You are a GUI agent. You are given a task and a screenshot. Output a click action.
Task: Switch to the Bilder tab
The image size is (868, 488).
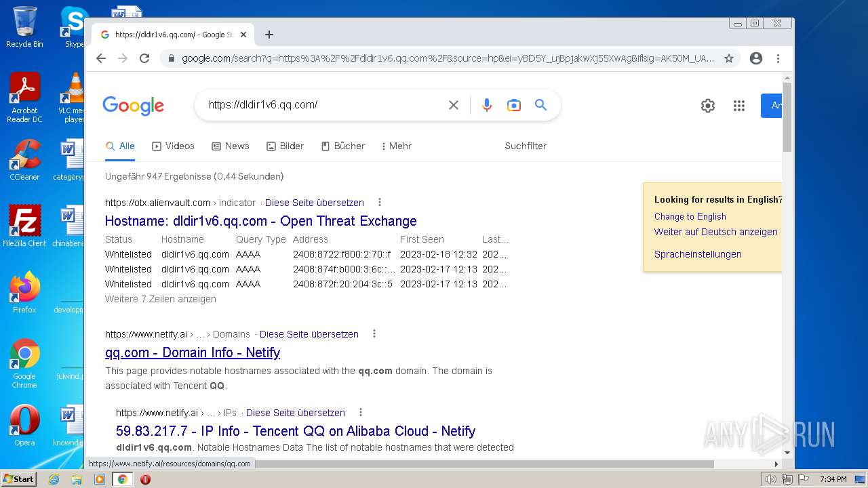[285, 146]
